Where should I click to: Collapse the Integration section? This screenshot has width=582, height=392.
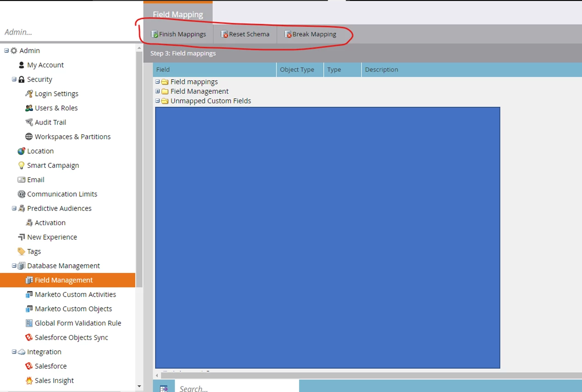click(x=14, y=352)
